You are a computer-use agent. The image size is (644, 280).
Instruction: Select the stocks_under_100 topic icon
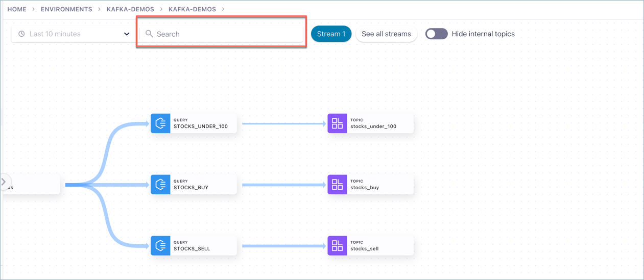337,123
